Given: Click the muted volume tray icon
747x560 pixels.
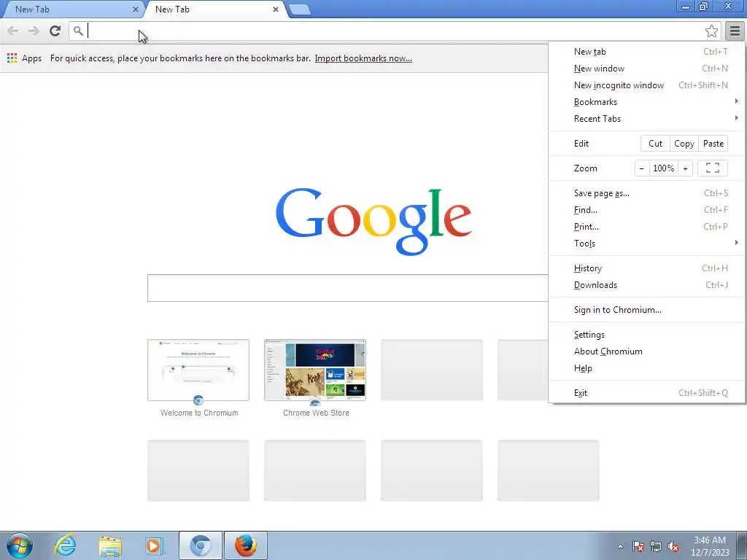Looking at the screenshot, I should (673, 546).
